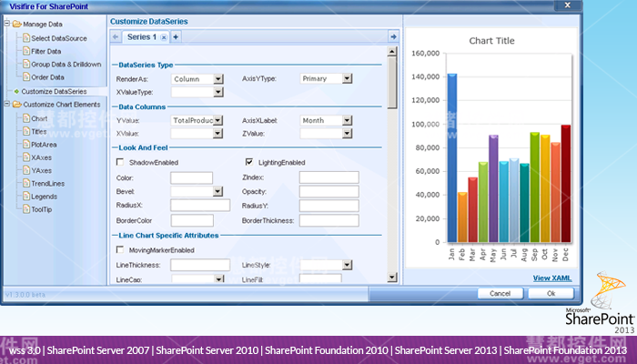
Task: Click the RadiusY input field
Action: coord(329,206)
